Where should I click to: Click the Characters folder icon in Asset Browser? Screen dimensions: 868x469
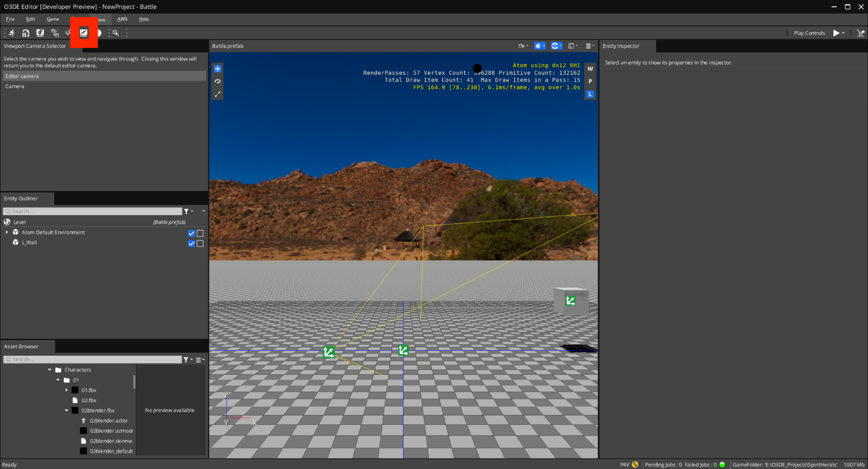[x=58, y=370]
